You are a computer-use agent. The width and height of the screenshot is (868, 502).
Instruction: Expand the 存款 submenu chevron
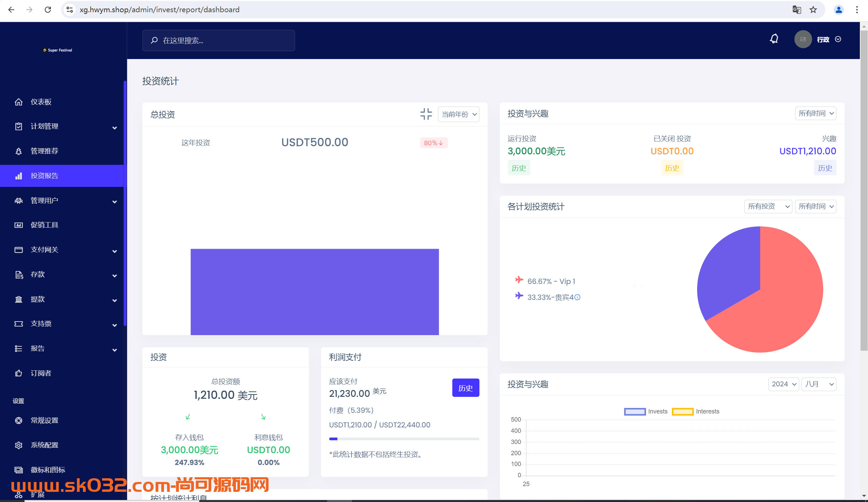(x=115, y=276)
